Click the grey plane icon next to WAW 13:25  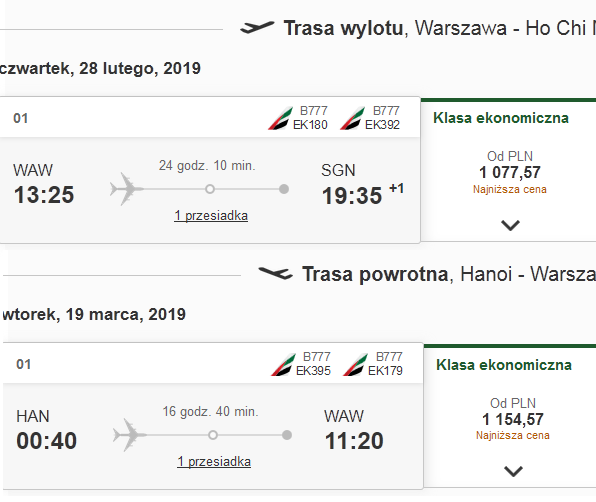[127, 189]
